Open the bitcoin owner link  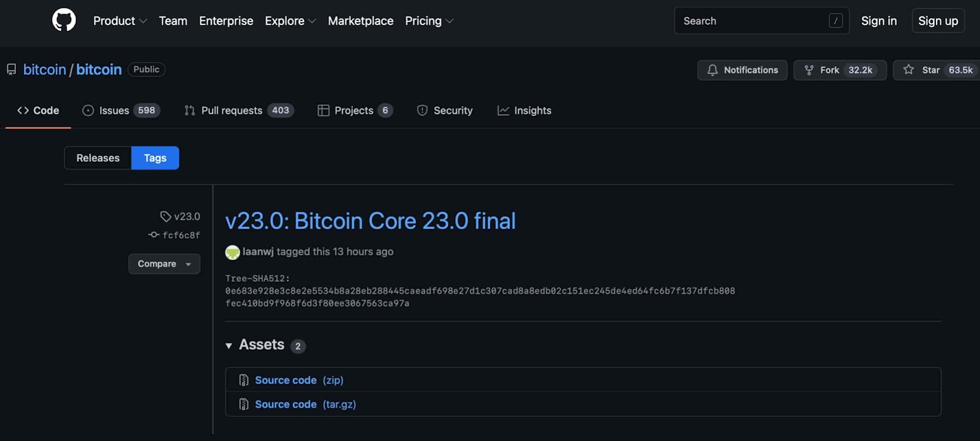(x=45, y=70)
